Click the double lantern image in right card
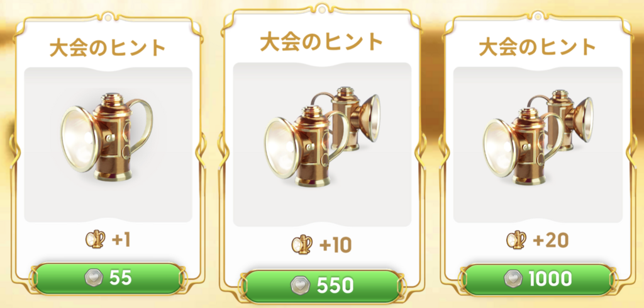Screen dimensions: 644x308 click(538, 137)
